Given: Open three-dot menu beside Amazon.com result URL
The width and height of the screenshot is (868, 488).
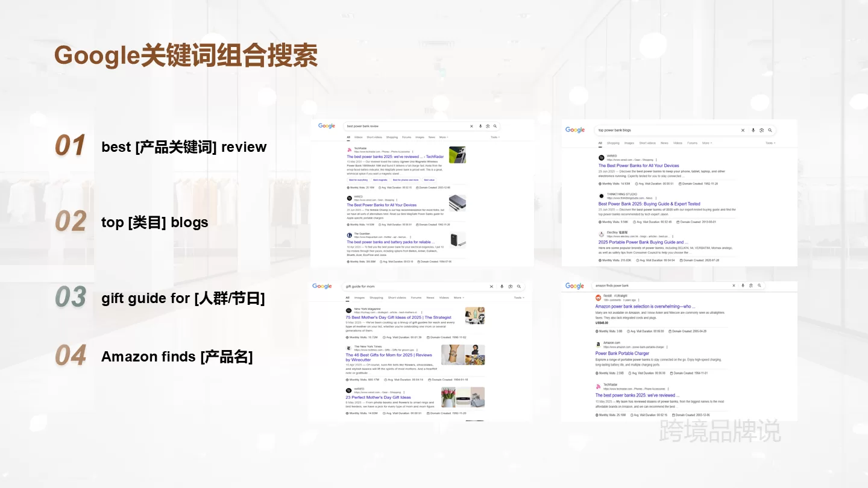Looking at the screenshot, I should click(x=667, y=347).
